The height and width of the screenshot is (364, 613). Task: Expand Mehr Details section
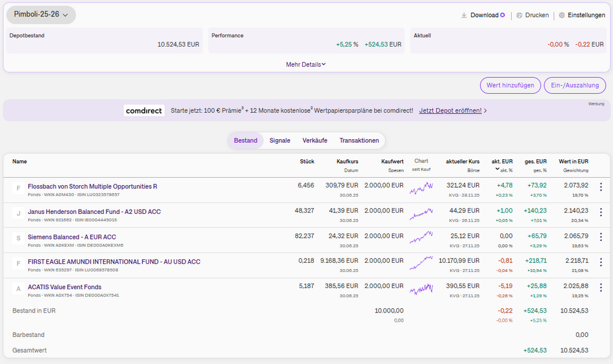pos(306,64)
